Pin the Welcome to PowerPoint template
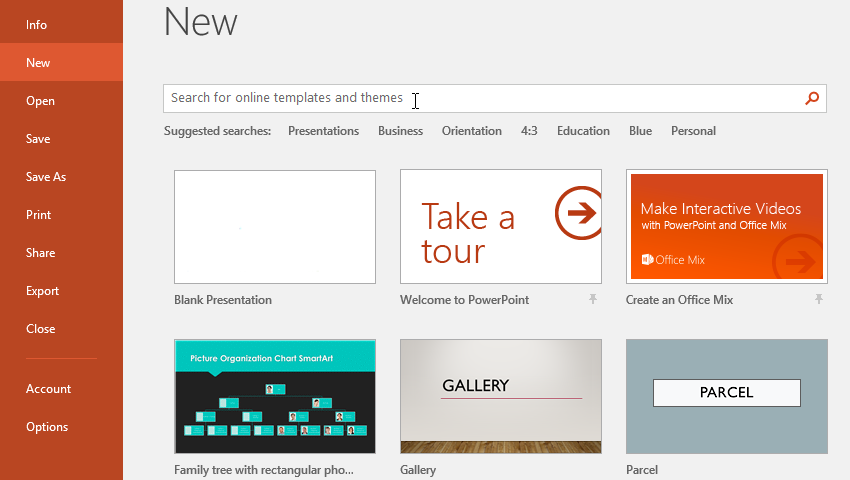This screenshot has height=480, width=850. (x=593, y=299)
